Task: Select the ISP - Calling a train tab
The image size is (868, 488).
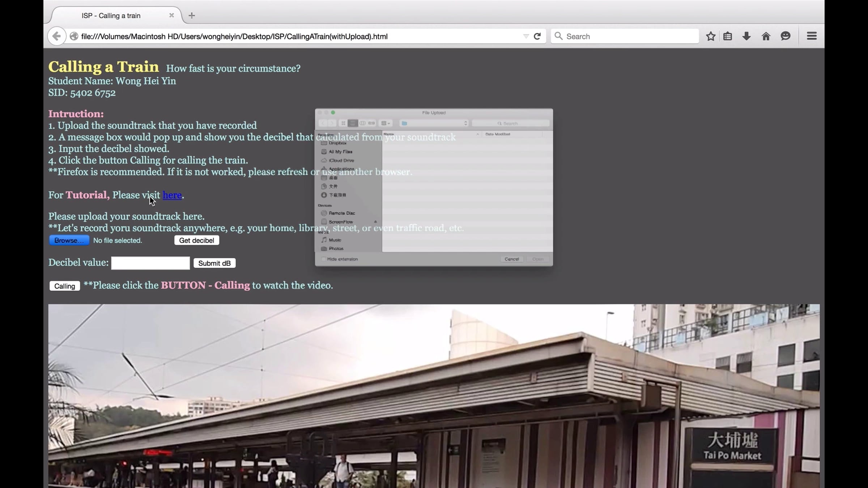Action: pyautogui.click(x=111, y=16)
